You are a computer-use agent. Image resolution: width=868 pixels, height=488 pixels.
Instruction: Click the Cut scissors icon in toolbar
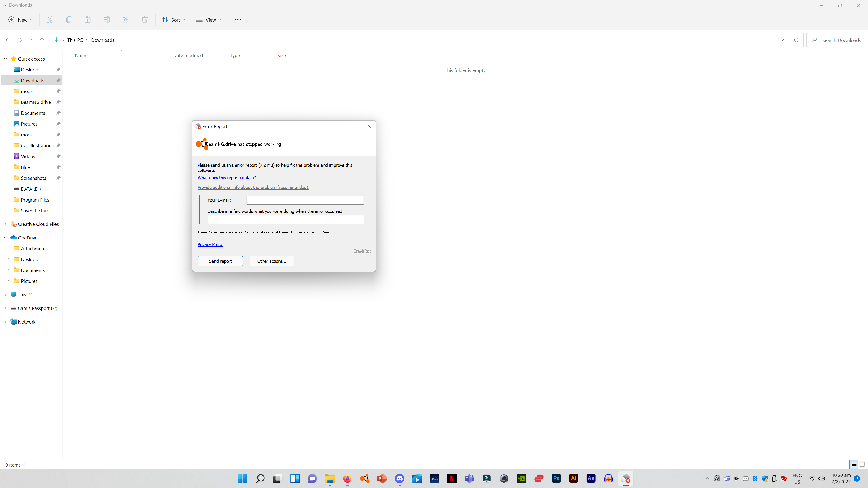50,20
